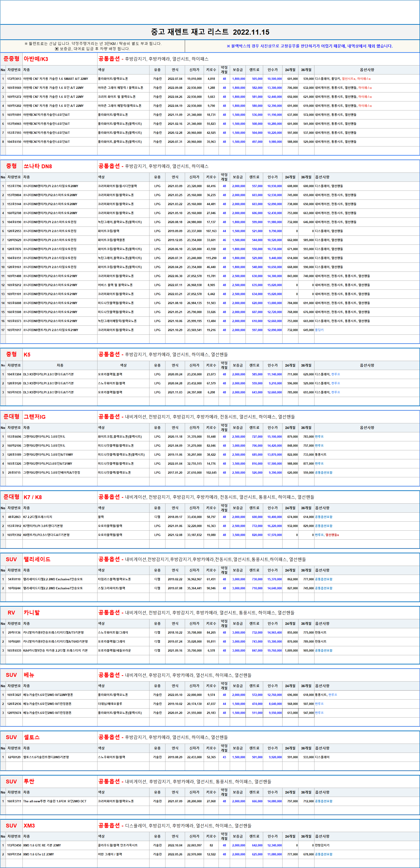This screenshot has width=420, height=868.
Task: Click the acquisition price 19,760,000
Action: (275, 651)
